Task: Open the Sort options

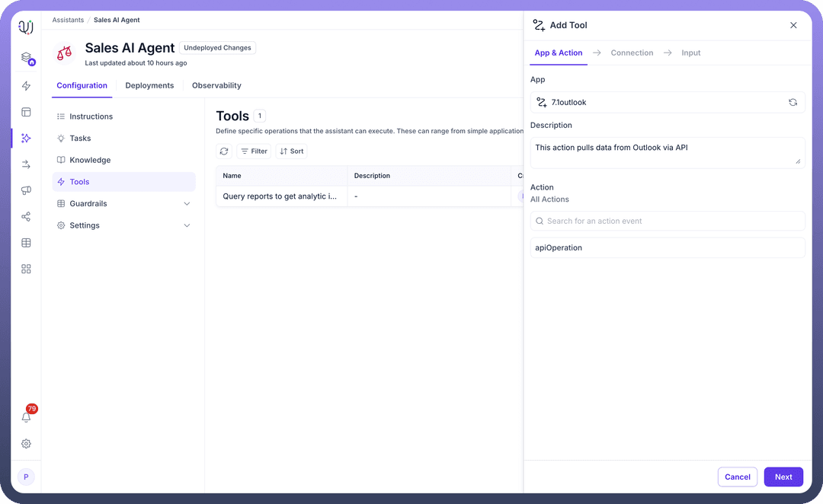Action: click(291, 152)
